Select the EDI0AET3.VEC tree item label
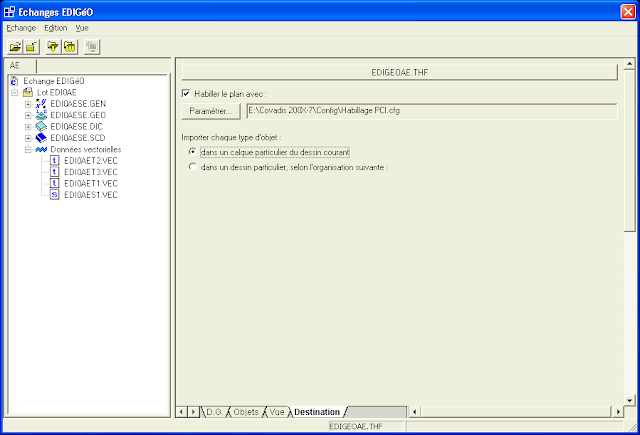Screen dimensions: 640x435 point(91,172)
